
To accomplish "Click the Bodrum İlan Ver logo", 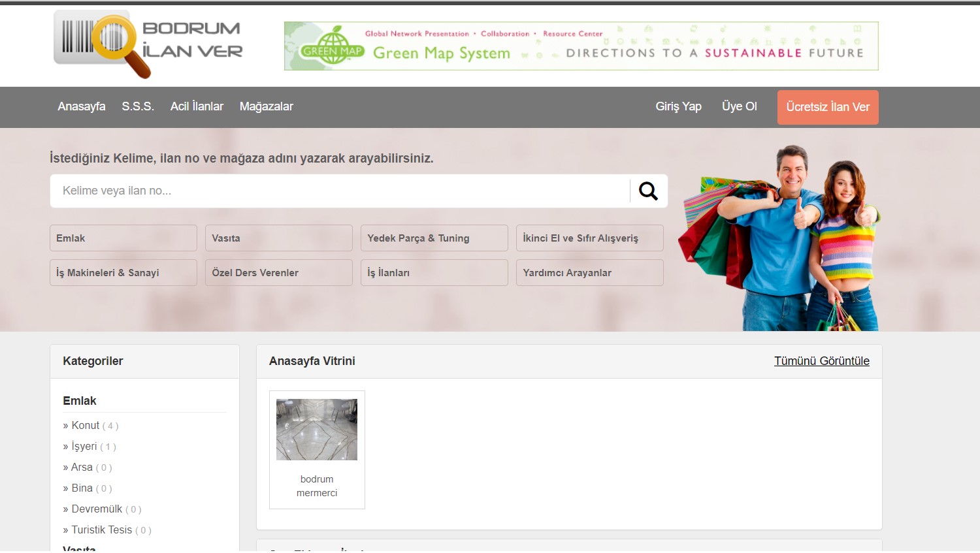I will click(148, 43).
